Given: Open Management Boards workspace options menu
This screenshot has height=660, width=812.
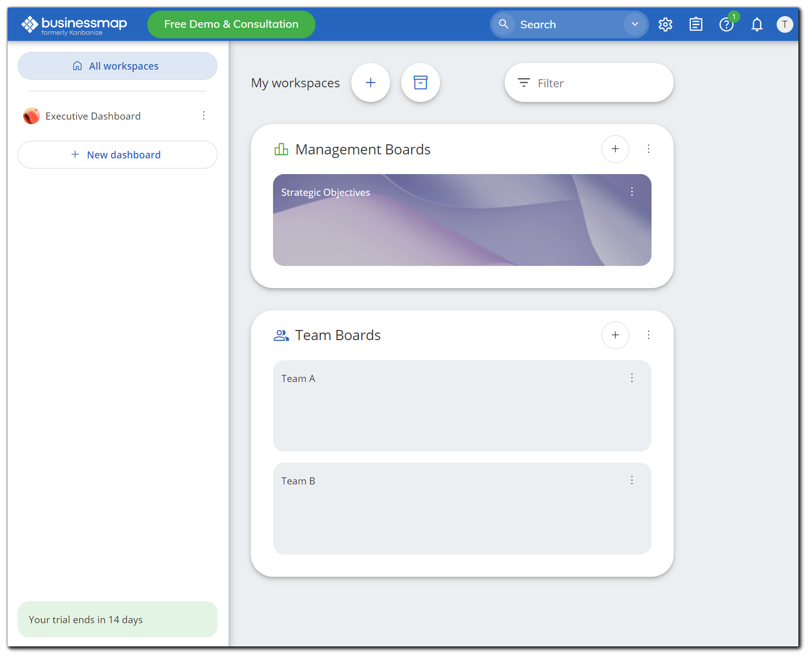Looking at the screenshot, I should click(x=648, y=149).
